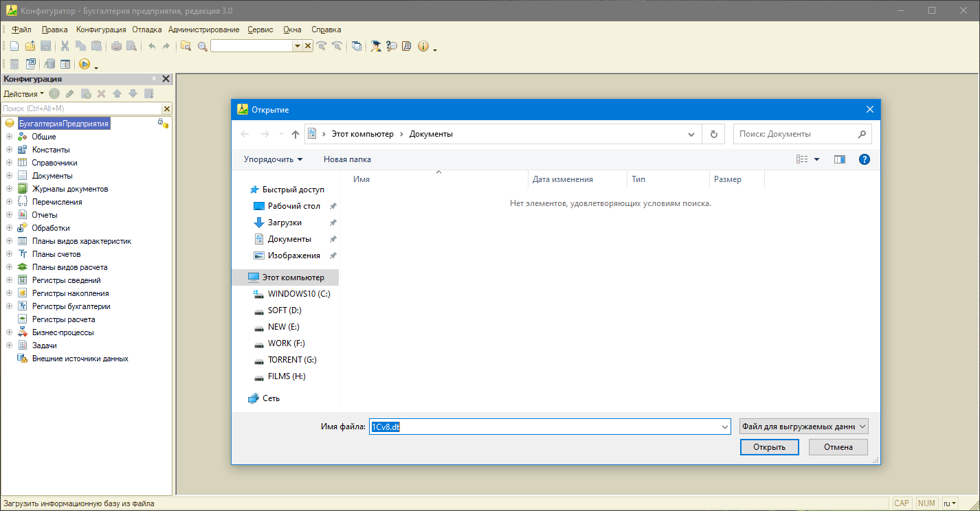Viewport: 980px width, 511px height.
Task: Click the ru language indicator in the status bar
Action: [x=950, y=503]
